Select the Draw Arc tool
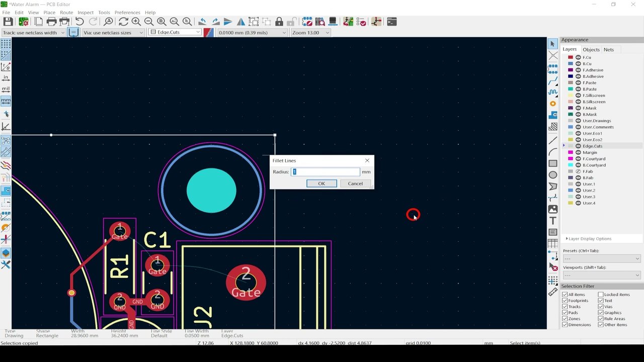 pyautogui.click(x=553, y=152)
